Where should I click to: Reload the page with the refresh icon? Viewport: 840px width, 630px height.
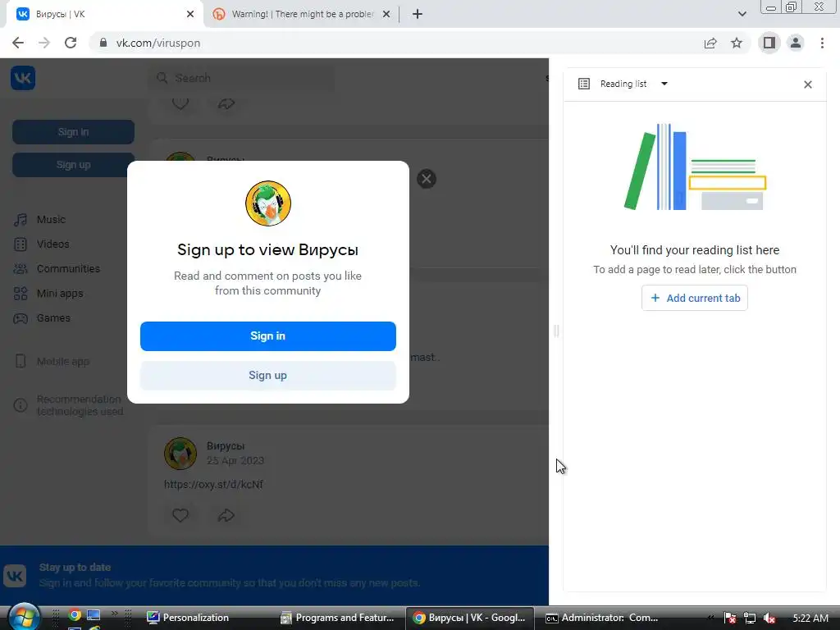tap(71, 43)
